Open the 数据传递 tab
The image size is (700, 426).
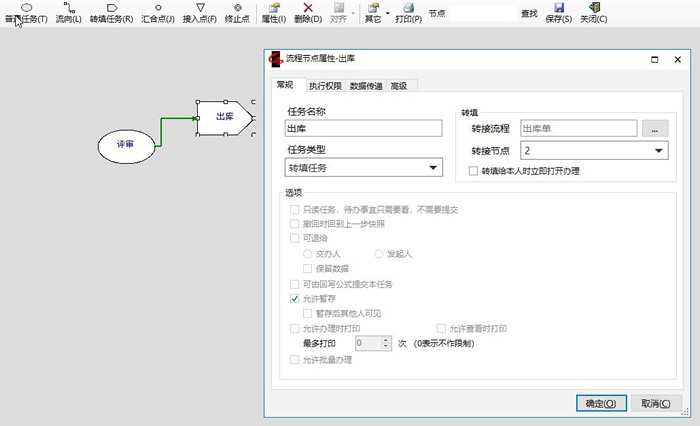click(x=366, y=86)
